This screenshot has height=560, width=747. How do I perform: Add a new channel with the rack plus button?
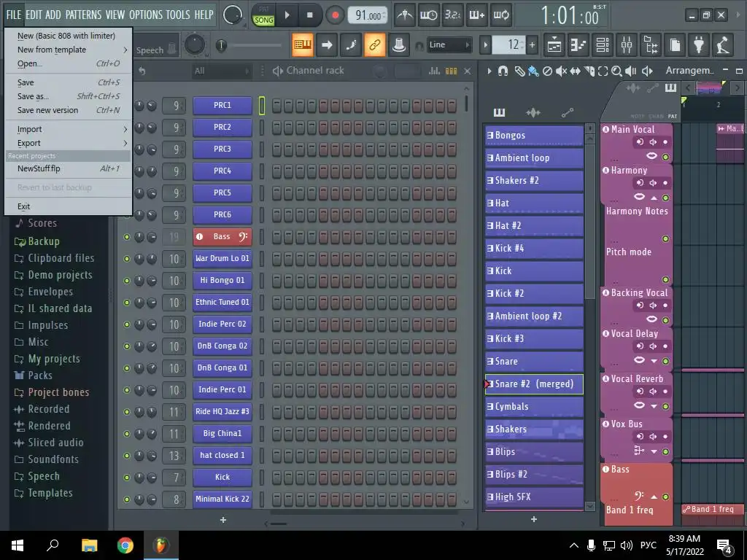tap(223, 520)
